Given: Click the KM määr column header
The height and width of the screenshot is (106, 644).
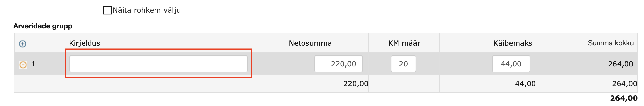Looking at the screenshot, I should (x=404, y=43).
